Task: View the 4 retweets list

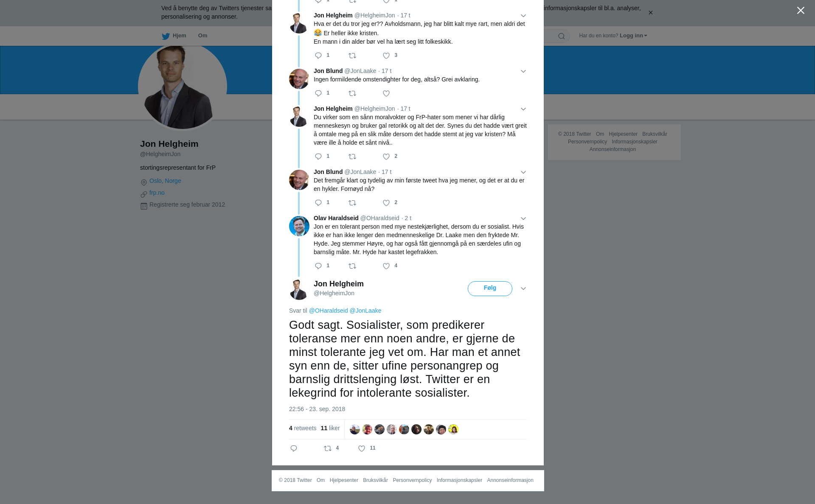Action: [303, 428]
